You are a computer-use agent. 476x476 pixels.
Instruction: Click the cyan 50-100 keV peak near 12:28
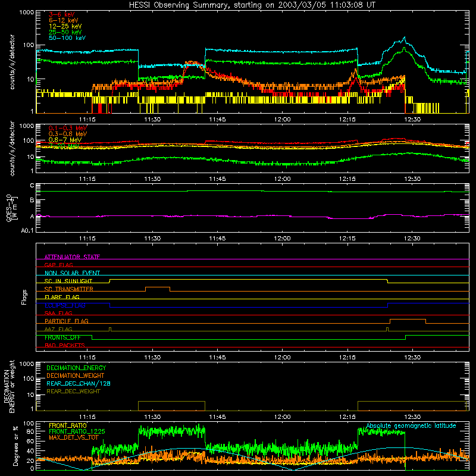pos(405,37)
